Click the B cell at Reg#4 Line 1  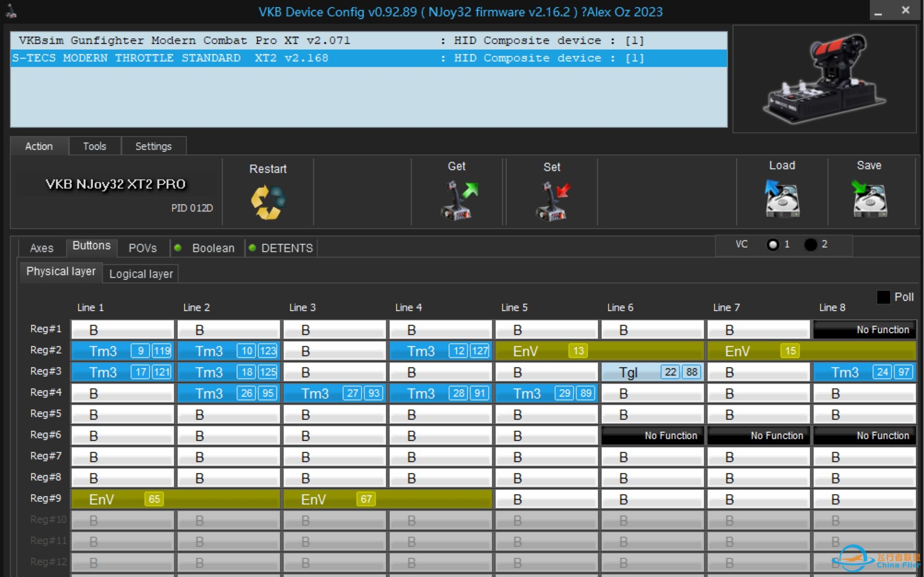123,393
